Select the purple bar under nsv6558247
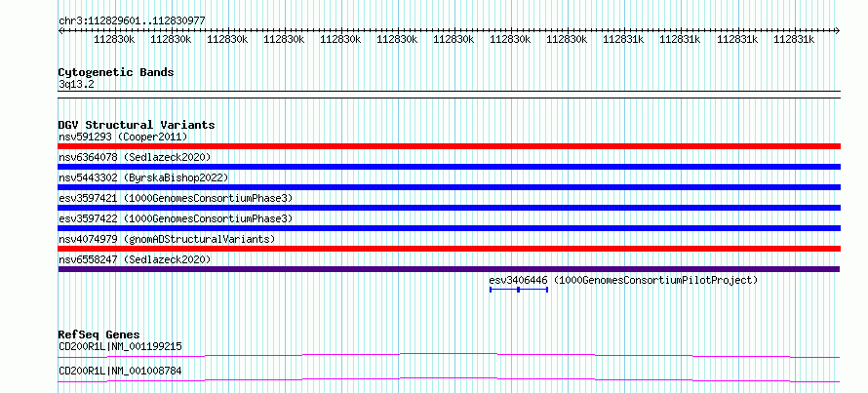The height and width of the screenshot is (393, 868). coord(449,269)
